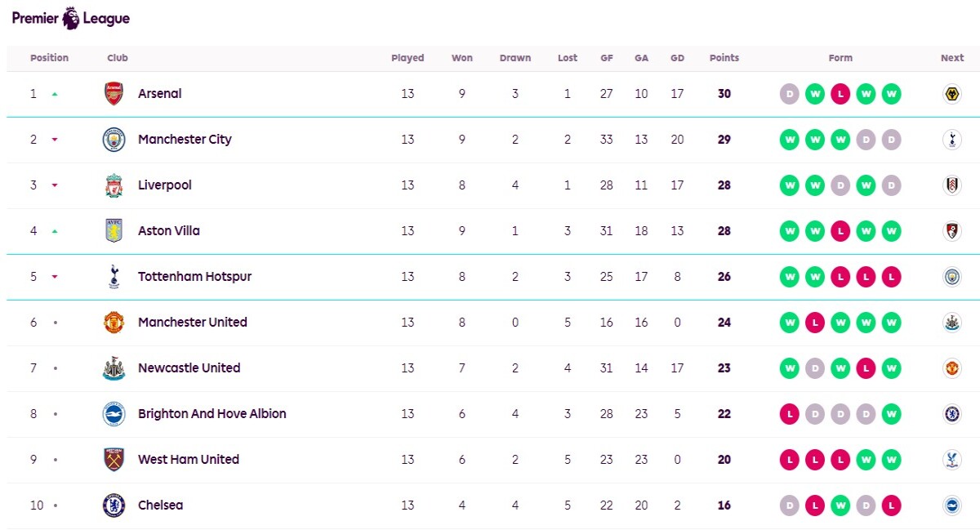Click the Arsenal club crest

pyautogui.click(x=114, y=94)
